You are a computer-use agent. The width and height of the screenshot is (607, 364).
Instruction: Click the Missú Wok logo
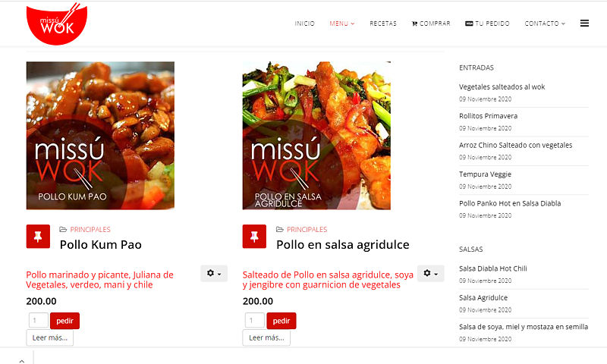click(x=55, y=23)
